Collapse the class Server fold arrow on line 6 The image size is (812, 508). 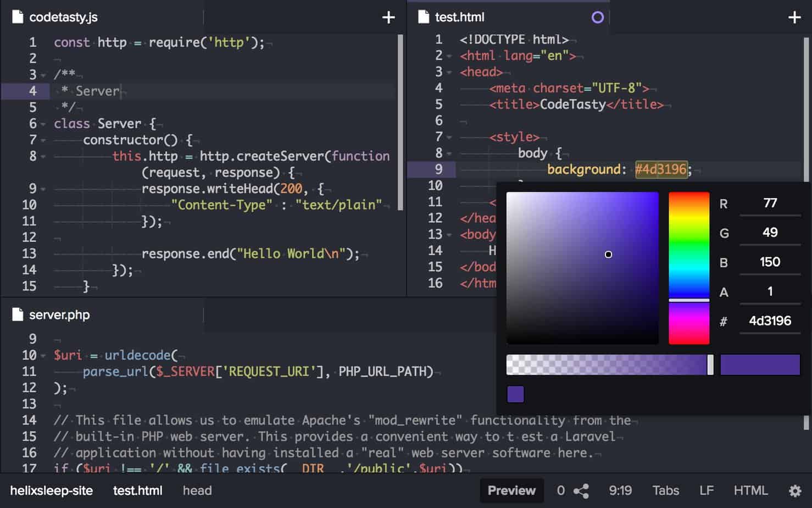(43, 124)
